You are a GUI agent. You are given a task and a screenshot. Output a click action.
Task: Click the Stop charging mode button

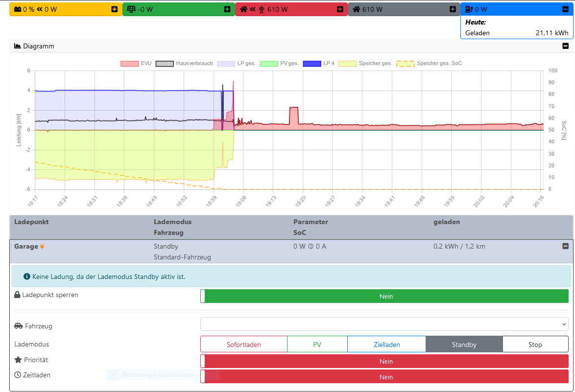[x=535, y=345]
